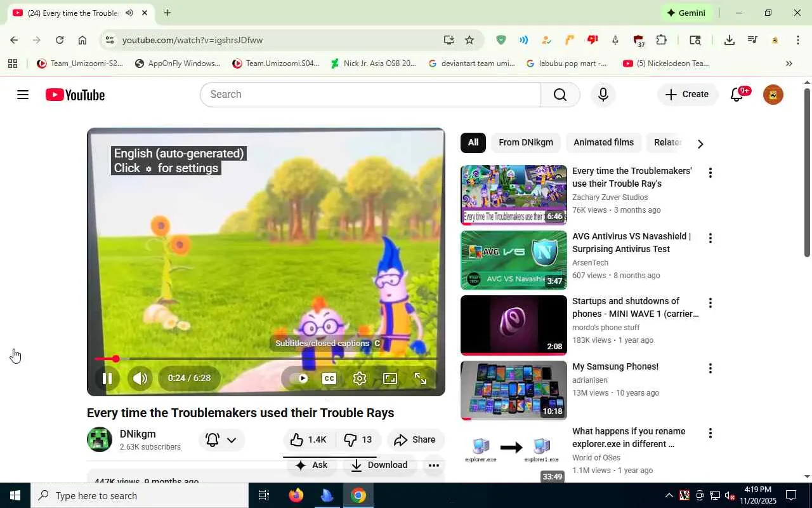
Task: Open the DNikgm channel name link
Action: pyautogui.click(x=138, y=434)
